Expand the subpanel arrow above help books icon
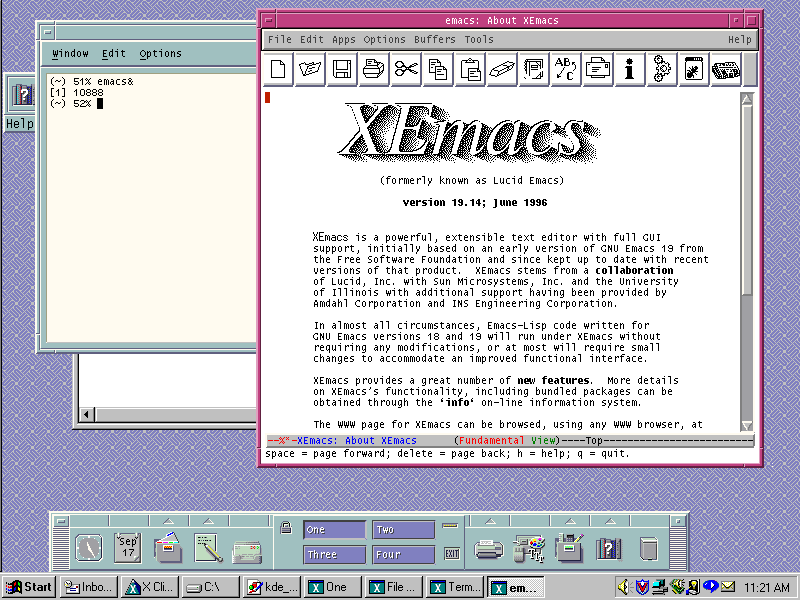800x600 pixels. 610,521
